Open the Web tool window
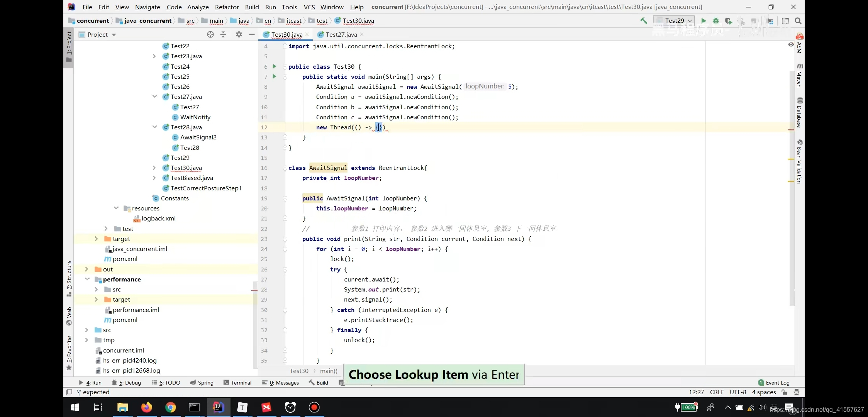Screen dimensions: 868x417 pos(69,316)
